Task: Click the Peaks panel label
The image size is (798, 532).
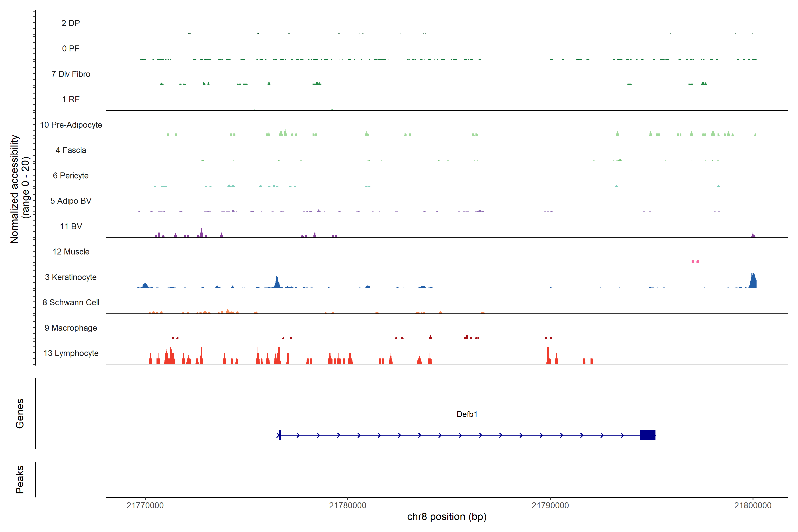Action: (x=20, y=479)
